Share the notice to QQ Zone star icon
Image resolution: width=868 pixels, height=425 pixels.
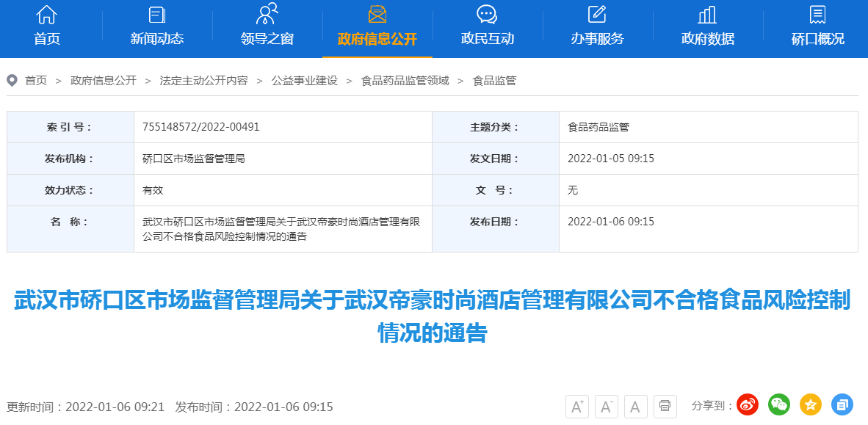(x=810, y=404)
